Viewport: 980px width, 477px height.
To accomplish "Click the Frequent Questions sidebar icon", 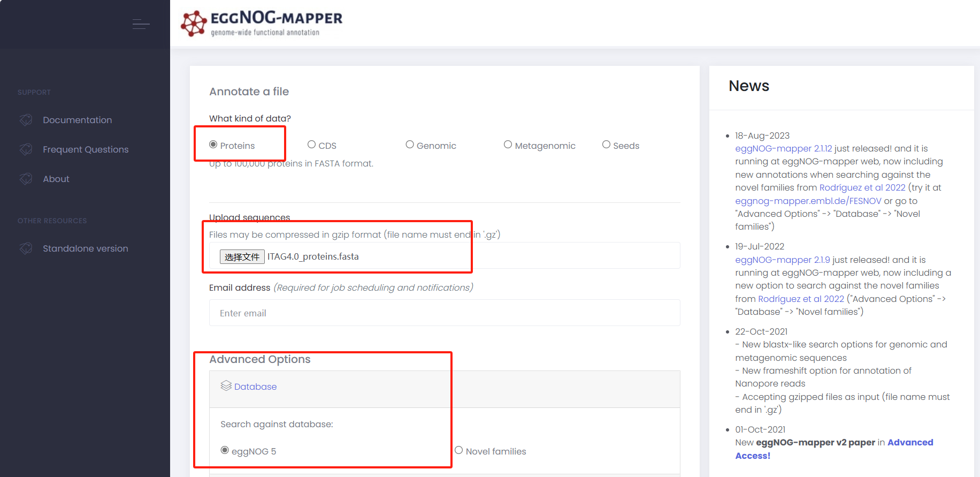I will pos(26,149).
